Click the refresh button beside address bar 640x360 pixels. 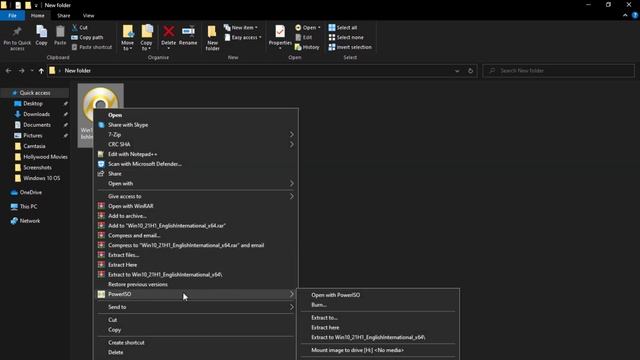point(470,71)
